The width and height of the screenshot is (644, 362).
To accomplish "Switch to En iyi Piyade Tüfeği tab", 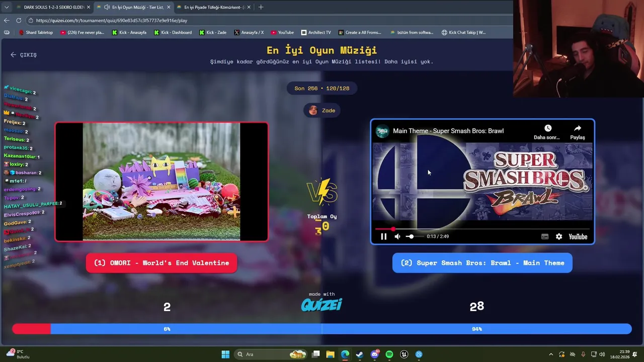I will coord(213,7).
